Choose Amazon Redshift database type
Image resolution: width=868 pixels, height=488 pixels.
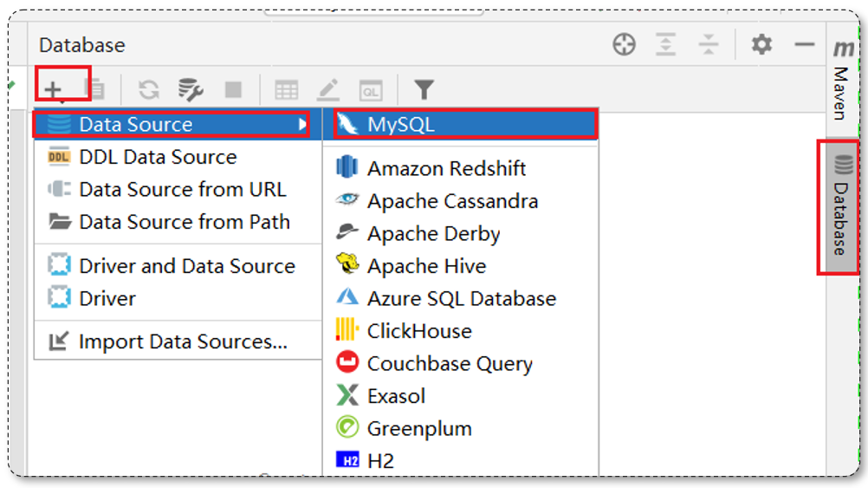click(446, 168)
